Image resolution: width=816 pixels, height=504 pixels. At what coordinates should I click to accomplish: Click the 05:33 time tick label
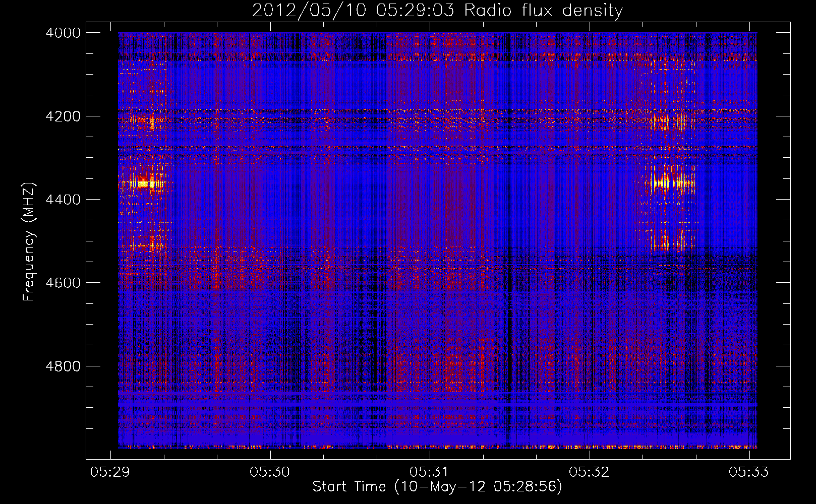tap(749, 472)
